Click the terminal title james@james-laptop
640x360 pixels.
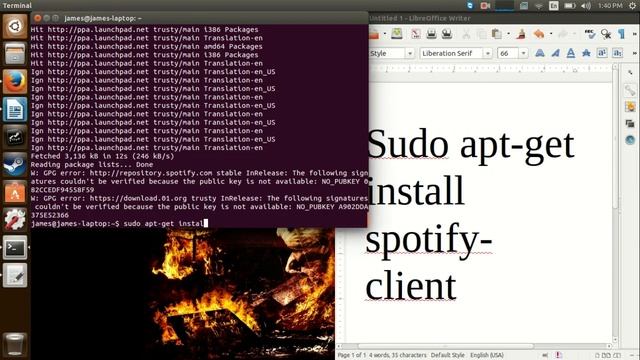(103, 18)
